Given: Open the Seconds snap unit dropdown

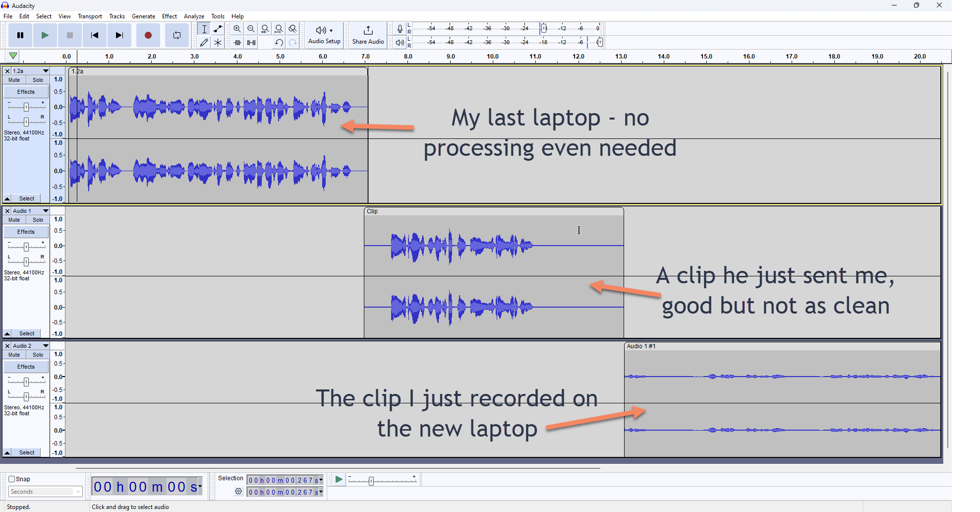Looking at the screenshot, I should (x=45, y=492).
